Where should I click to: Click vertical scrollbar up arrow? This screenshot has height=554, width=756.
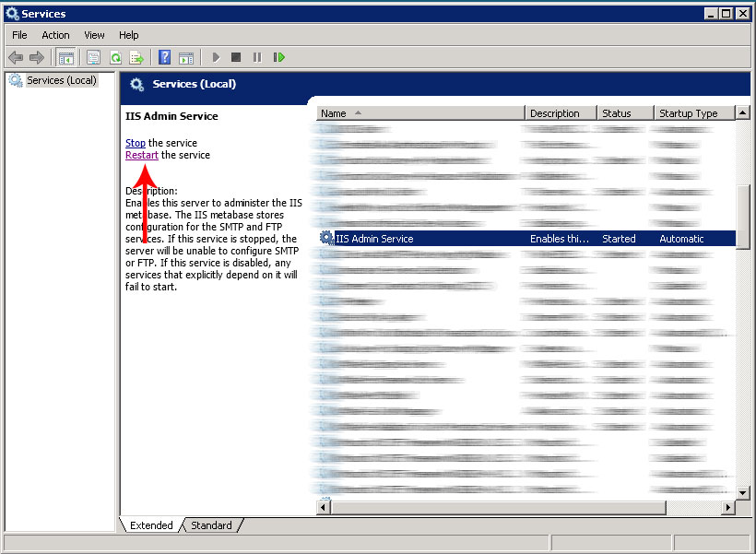[x=742, y=112]
